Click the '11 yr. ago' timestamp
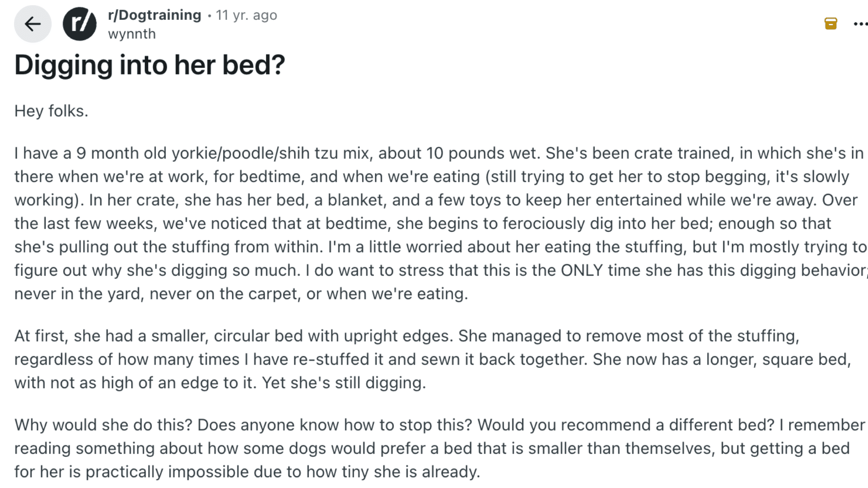The width and height of the screenshot is (868, 488). pos(246,15)
